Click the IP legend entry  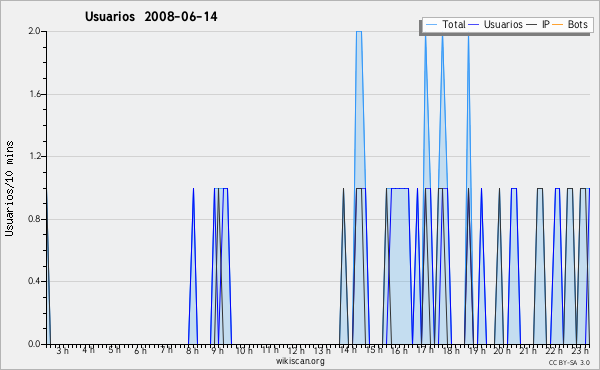coord(538,24)
